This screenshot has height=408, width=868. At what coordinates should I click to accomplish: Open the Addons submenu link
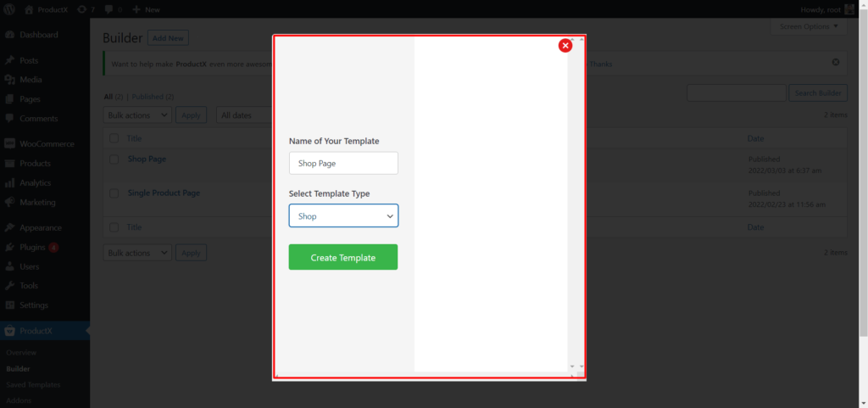point(19,400)
